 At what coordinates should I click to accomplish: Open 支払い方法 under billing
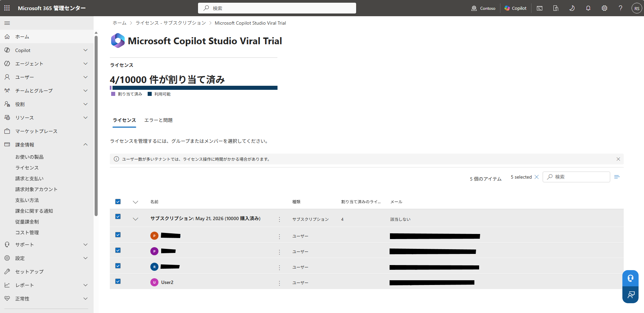tap(27, 200)
